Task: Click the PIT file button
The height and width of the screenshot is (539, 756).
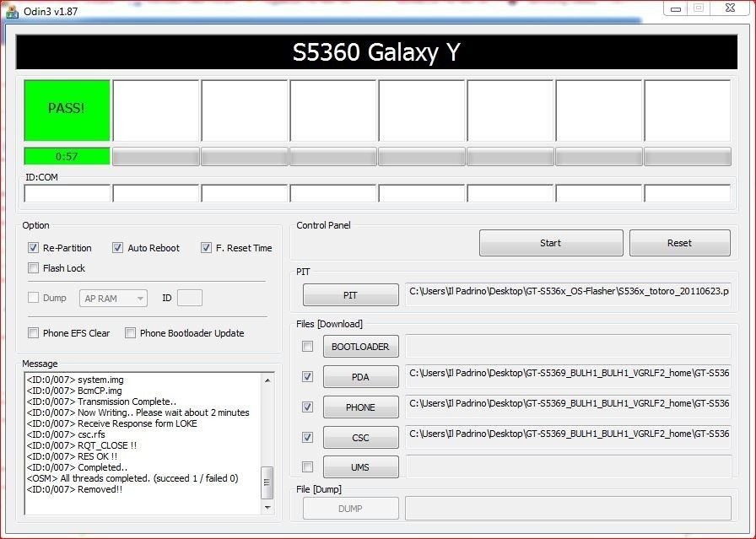Action: click(350, 295)
